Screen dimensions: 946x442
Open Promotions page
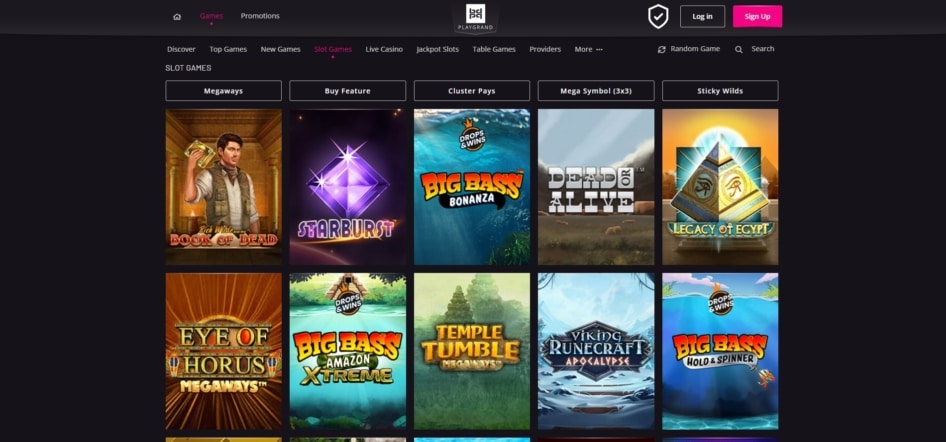pyautogui.click(x=260, y=16)
